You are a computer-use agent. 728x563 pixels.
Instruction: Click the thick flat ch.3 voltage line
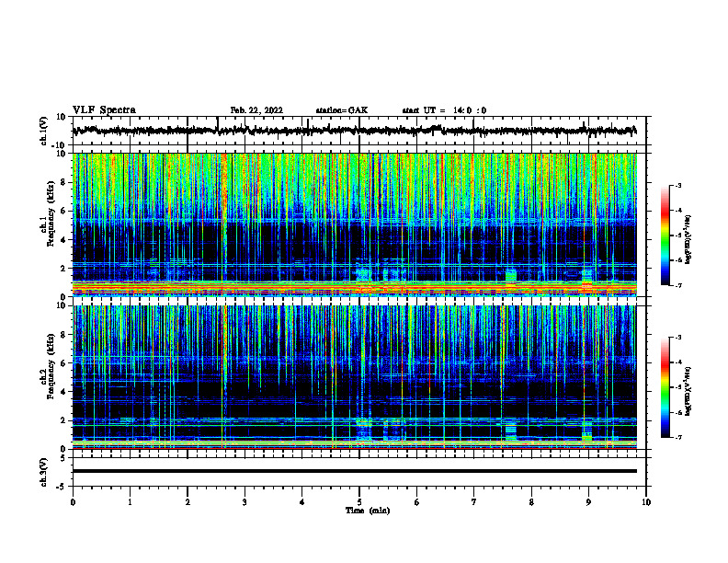(x=354, y=471)
